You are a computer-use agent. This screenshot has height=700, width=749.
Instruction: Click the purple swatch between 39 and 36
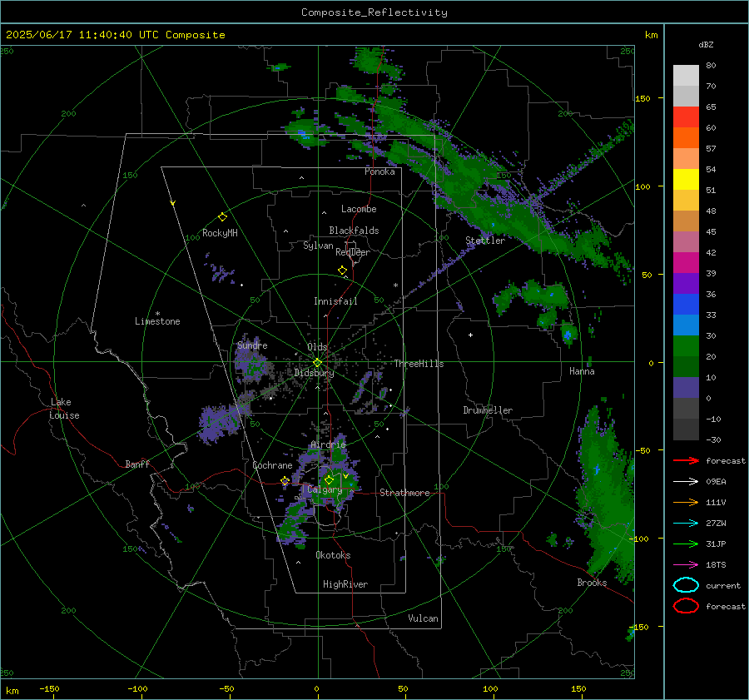(686, 284)
